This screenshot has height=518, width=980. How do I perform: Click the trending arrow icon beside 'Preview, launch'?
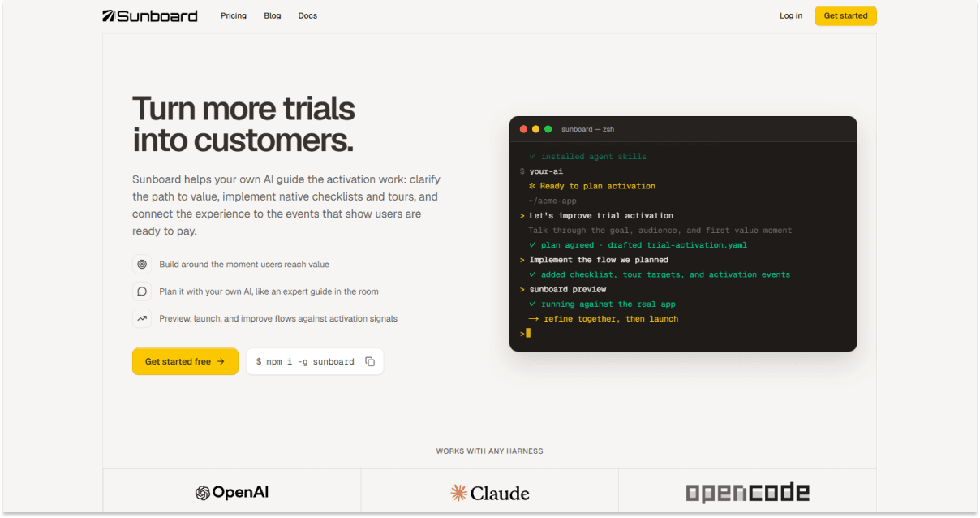click(x=142, y=318)
